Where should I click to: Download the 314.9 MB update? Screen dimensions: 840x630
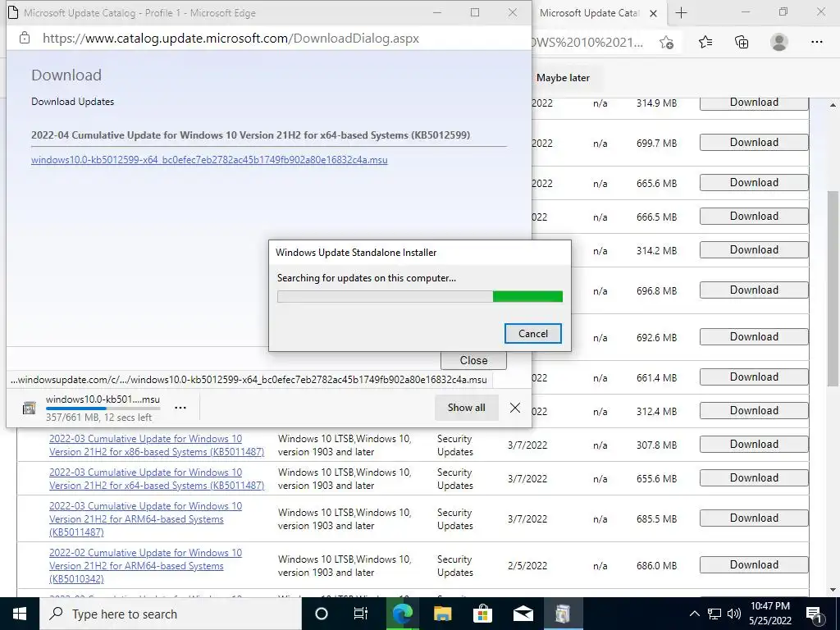point(754,103)
